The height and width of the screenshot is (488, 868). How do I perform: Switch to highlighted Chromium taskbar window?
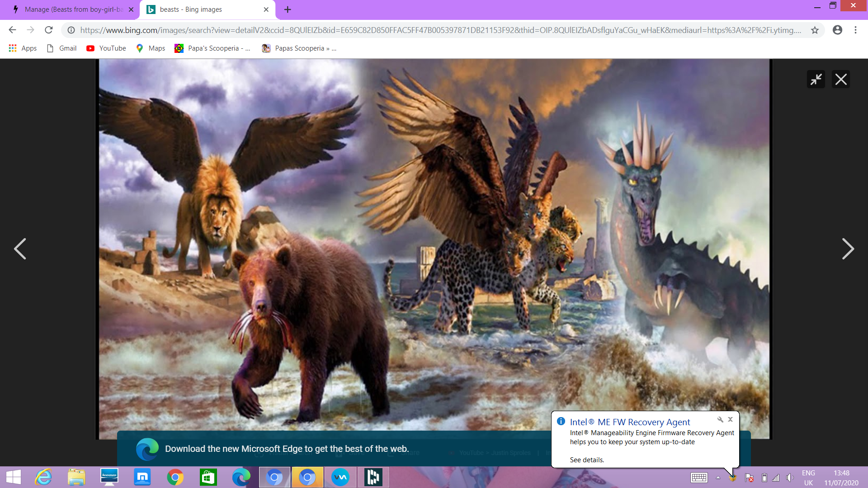click(307, 477)
